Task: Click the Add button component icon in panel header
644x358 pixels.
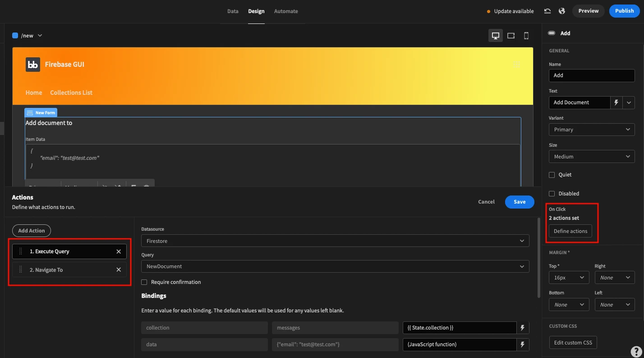Action: point(552,33)
